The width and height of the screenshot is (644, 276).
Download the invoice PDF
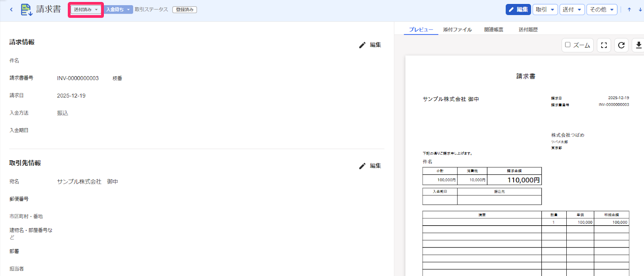coord(639,45)
